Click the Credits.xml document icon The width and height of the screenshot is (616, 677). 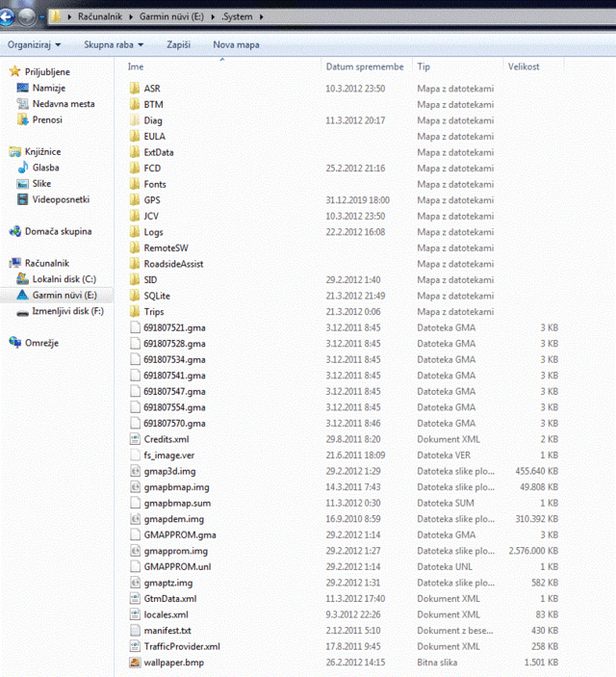[x=135, y=439]
